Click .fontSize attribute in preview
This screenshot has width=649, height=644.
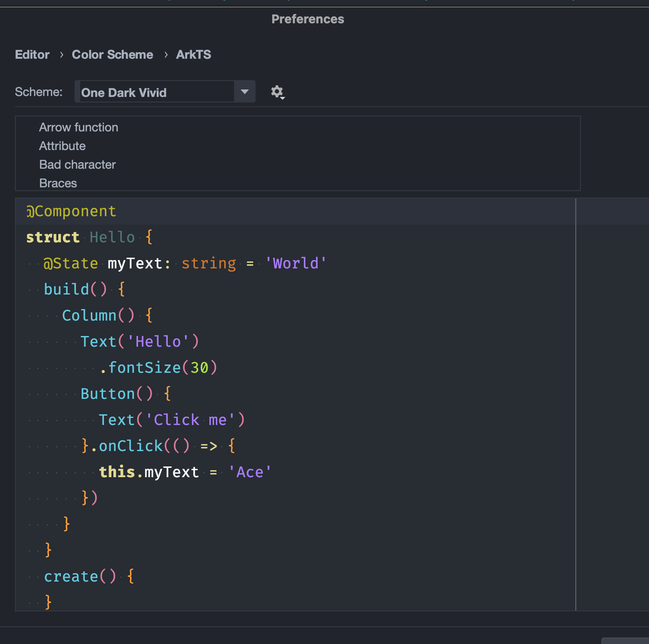point(140,368)
